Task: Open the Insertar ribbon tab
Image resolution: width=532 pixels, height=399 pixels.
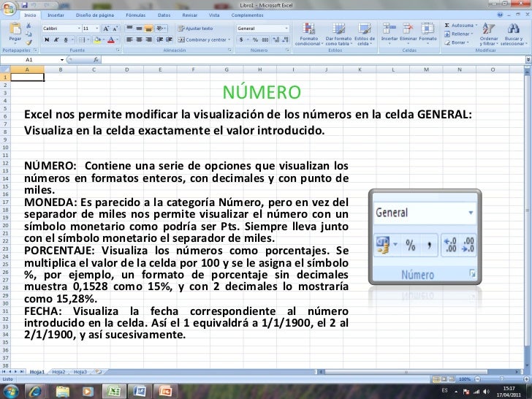Action: (56, 15)
